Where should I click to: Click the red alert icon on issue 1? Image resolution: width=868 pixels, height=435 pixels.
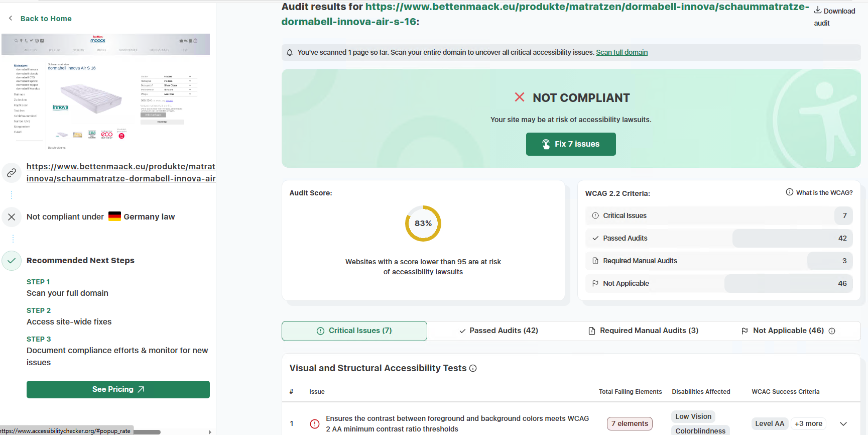tap(315, 424)
